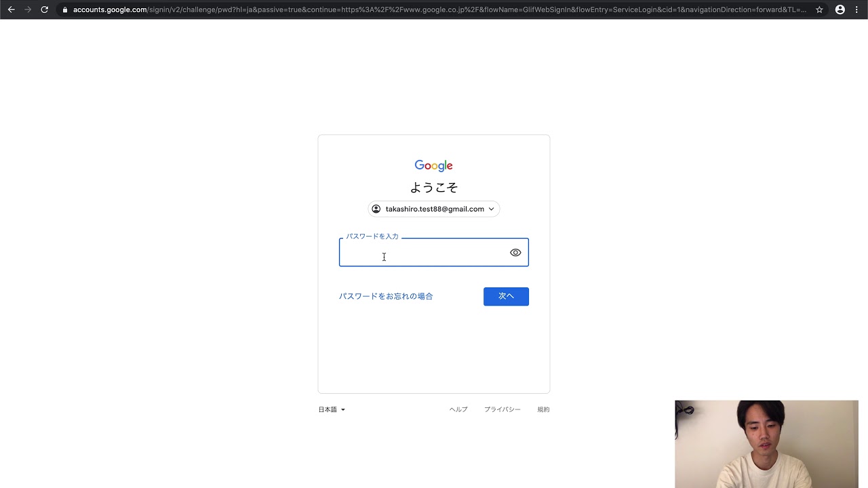Open the ヘルプ link
This screenshot has width=868, height=488.
pos(458,409)
